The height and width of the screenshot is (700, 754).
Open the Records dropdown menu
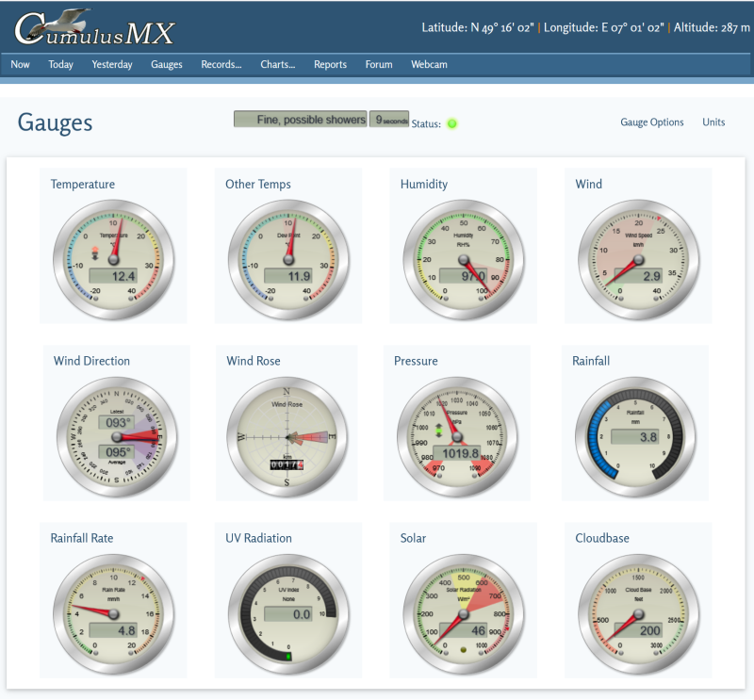pyautogui.click(x=221, y=64)
